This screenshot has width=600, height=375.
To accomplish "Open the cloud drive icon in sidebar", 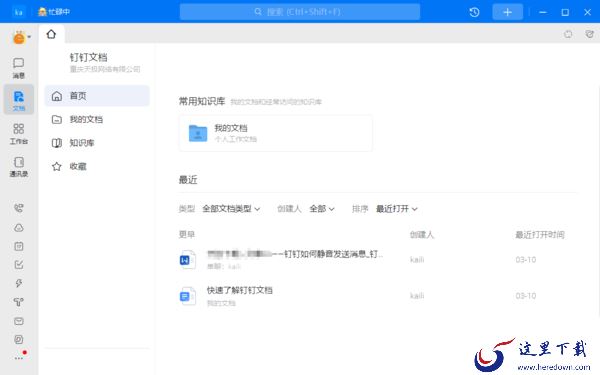I will pos(19,228).
